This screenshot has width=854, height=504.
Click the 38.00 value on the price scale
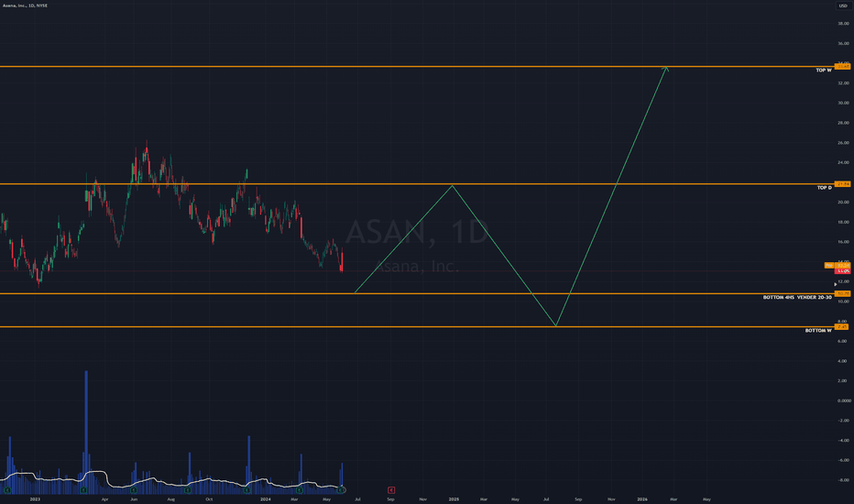pyautogui.click(x=843, y=24)
